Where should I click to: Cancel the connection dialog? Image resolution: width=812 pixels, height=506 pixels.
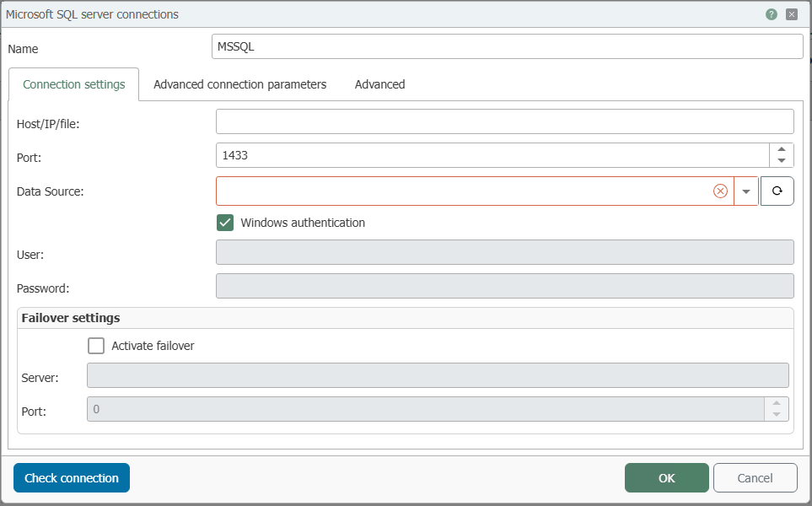pos(755,477)
